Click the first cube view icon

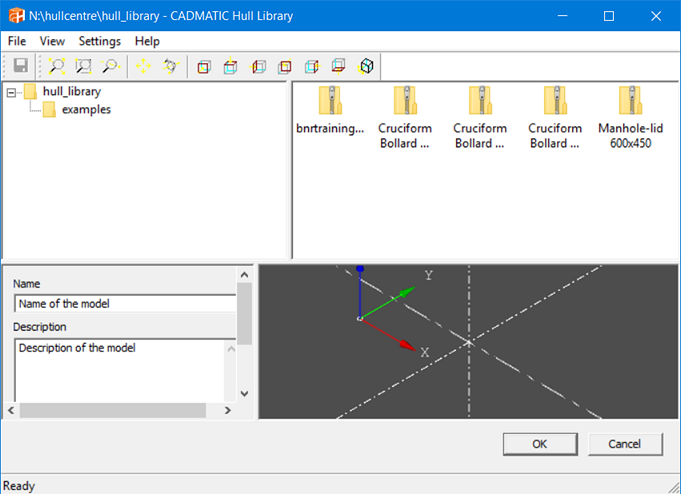(205, 67)
